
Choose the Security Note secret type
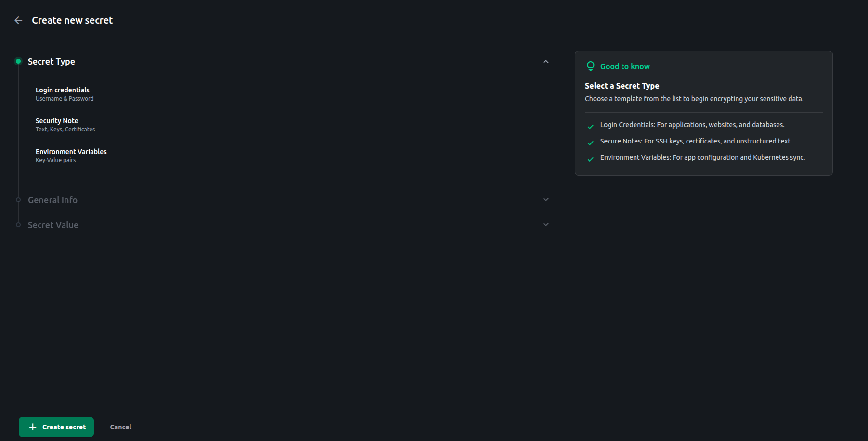57,124
